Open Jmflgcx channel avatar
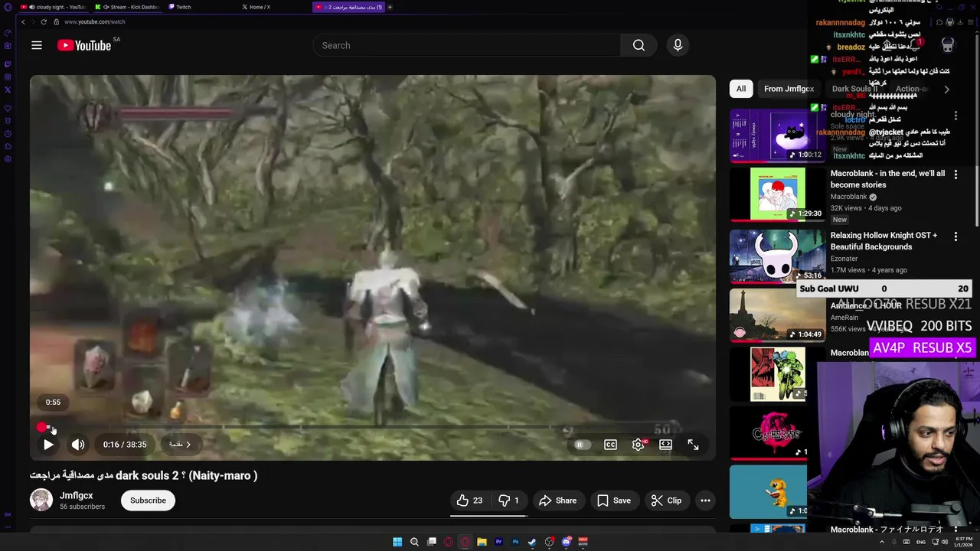Screen dimensions: 980x551 point(41,500)
